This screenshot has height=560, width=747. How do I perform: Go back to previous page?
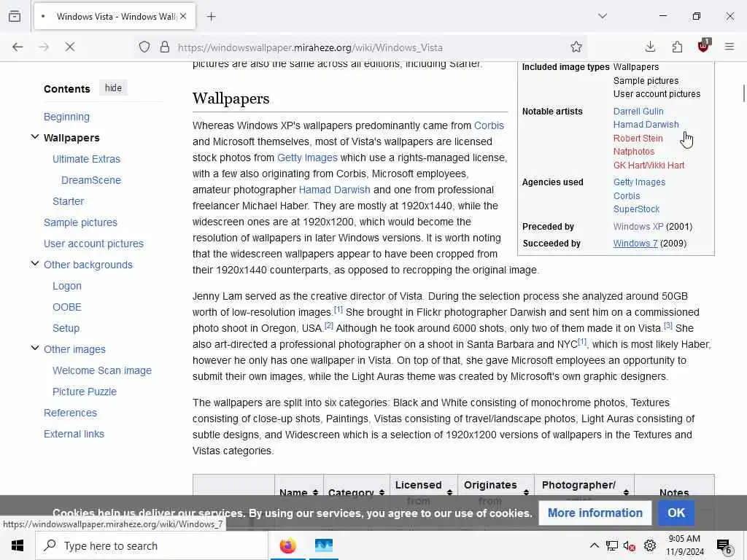point(18,47)
